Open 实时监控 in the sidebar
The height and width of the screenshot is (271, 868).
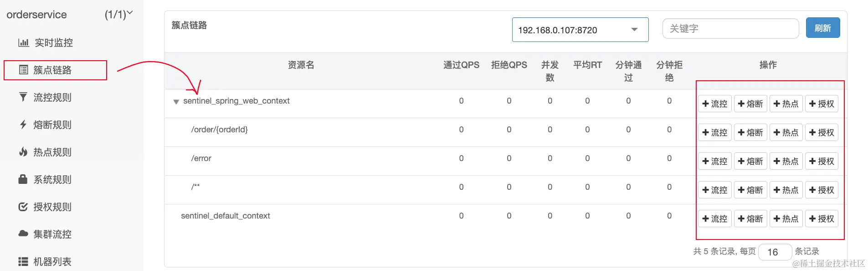click(x=54, y=42)
